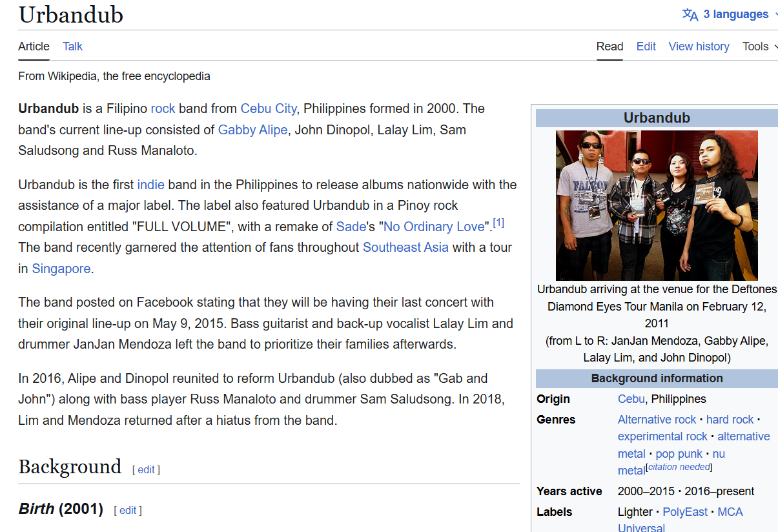Open the 3 languages selector

pos(730,14)
